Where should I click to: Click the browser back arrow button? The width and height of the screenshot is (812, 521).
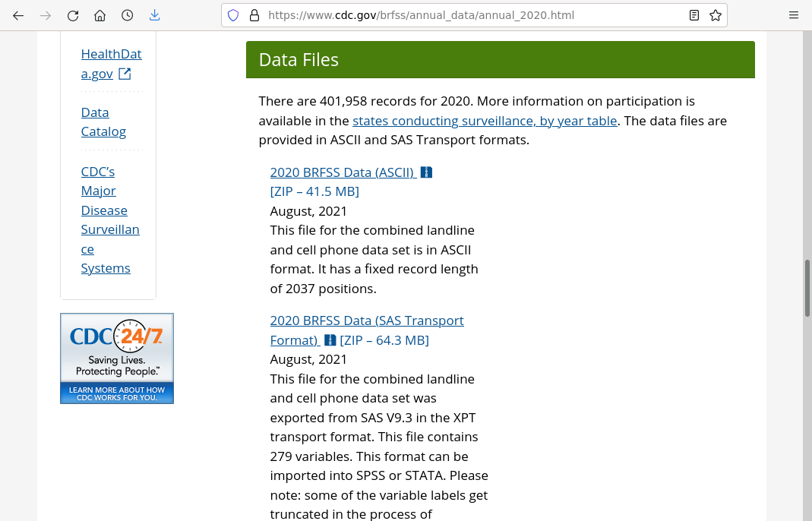click(18, 15)
